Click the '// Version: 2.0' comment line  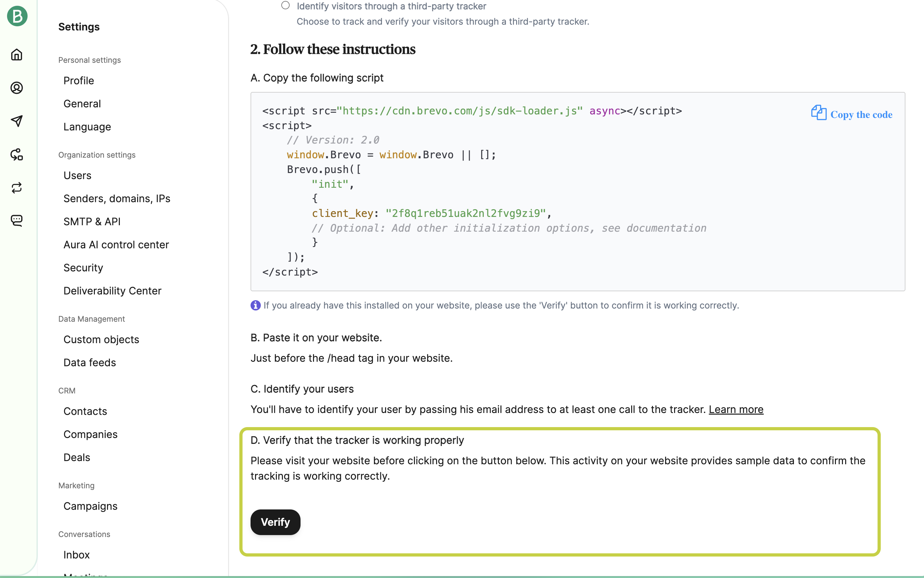pyautogui.click(x=333, y=140)
